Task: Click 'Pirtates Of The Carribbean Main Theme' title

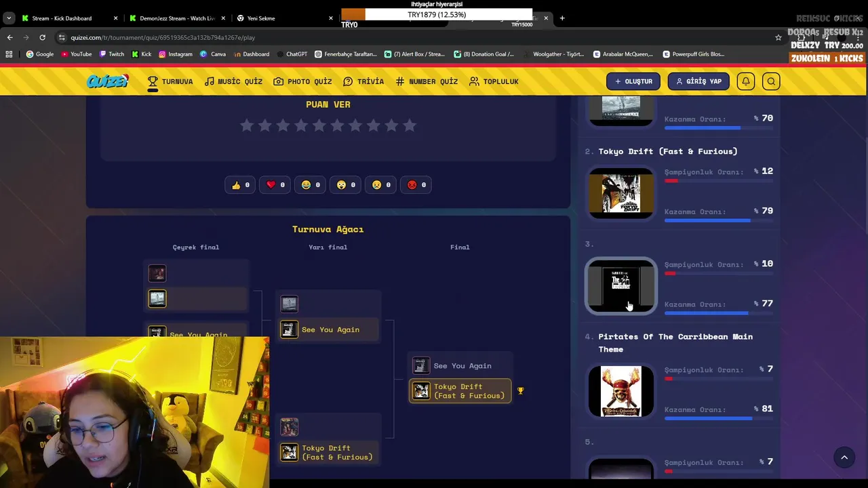Action: point(675,342)
